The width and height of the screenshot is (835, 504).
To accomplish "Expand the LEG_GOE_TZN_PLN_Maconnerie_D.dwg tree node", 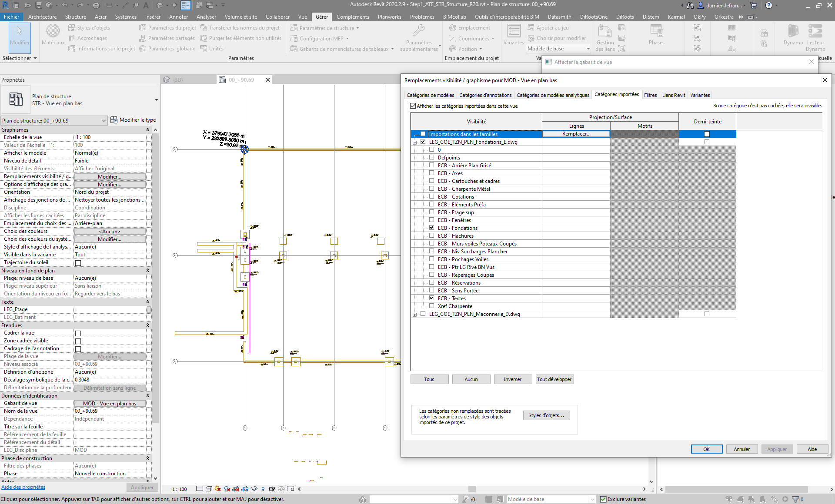I will [414, 315].
